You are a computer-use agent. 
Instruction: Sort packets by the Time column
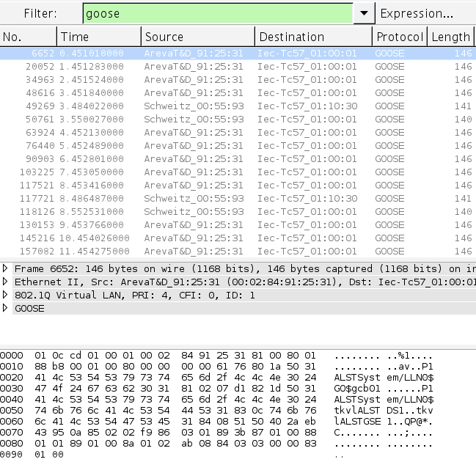coord(99,37)
